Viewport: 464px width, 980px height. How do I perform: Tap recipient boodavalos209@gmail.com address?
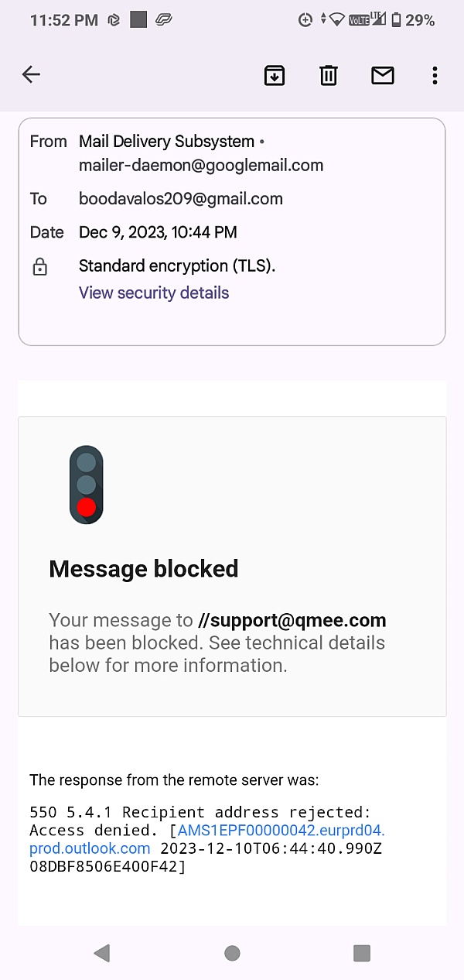click(x=181, y=199)
